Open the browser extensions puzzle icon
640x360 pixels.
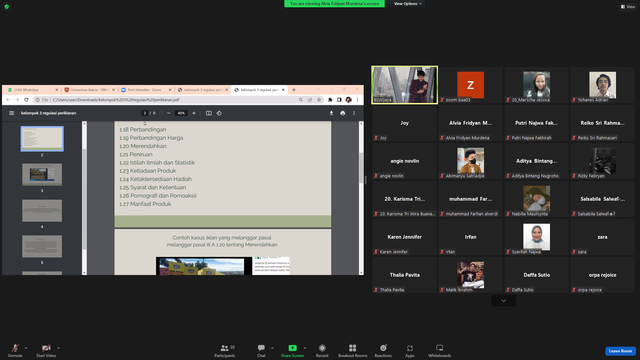(330, 100)
